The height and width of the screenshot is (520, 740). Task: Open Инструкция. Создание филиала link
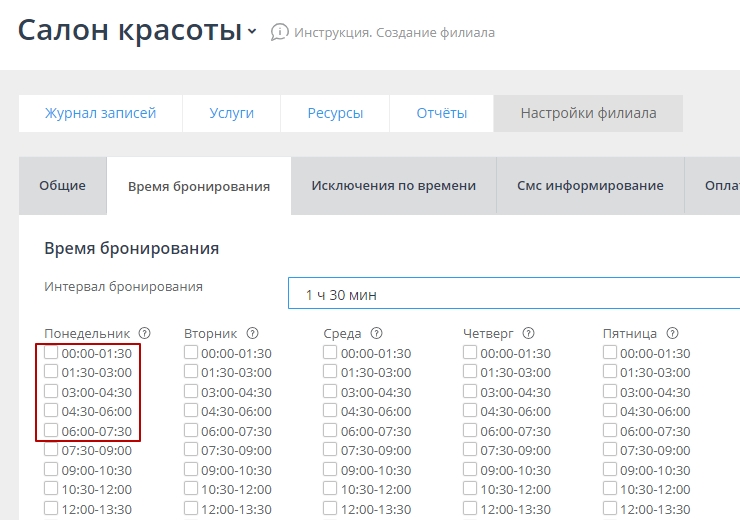tap(394, 32)
